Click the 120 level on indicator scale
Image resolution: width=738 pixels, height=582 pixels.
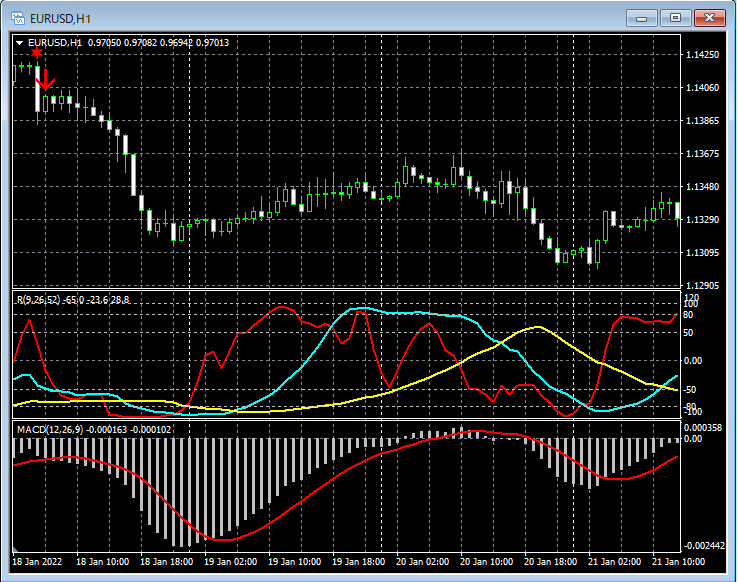pos(690,297)
